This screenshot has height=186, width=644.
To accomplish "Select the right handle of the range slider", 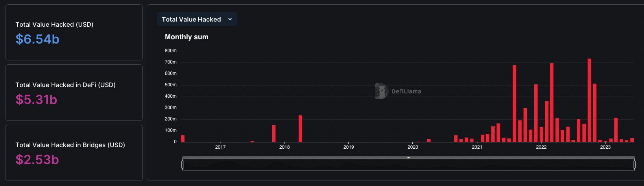I will [x=634, y=165].
